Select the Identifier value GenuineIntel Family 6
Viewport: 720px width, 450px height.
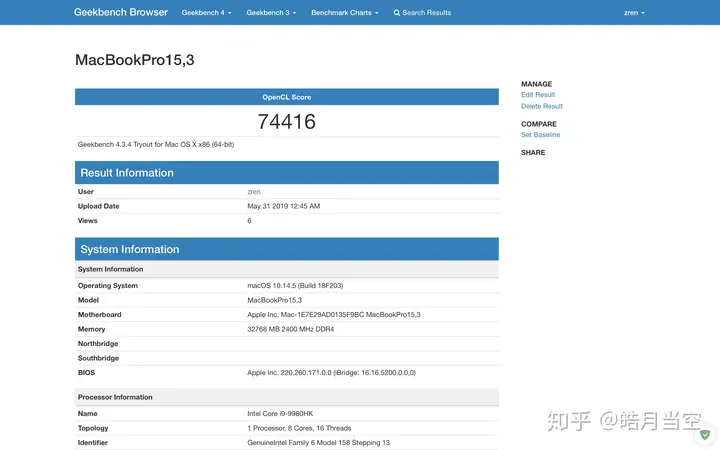(318, 443)
